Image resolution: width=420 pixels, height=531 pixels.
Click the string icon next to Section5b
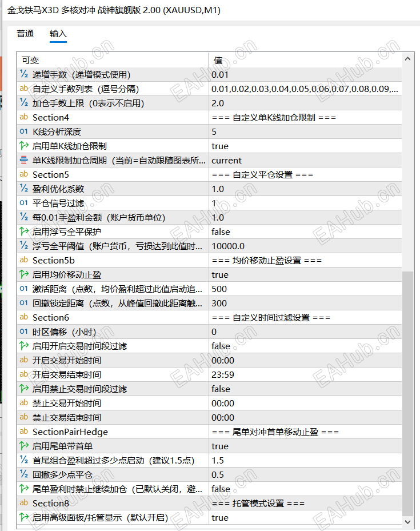(23, 260)
